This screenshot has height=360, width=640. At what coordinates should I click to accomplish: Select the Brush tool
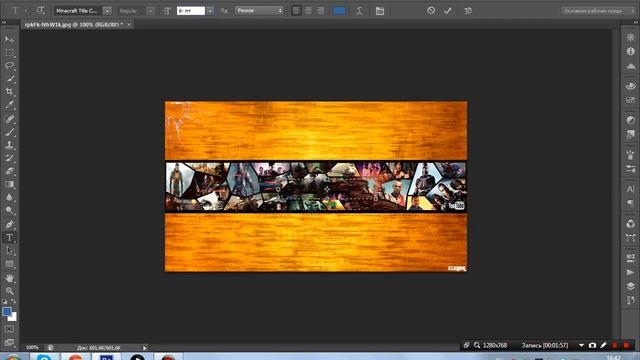coord(9,132)
